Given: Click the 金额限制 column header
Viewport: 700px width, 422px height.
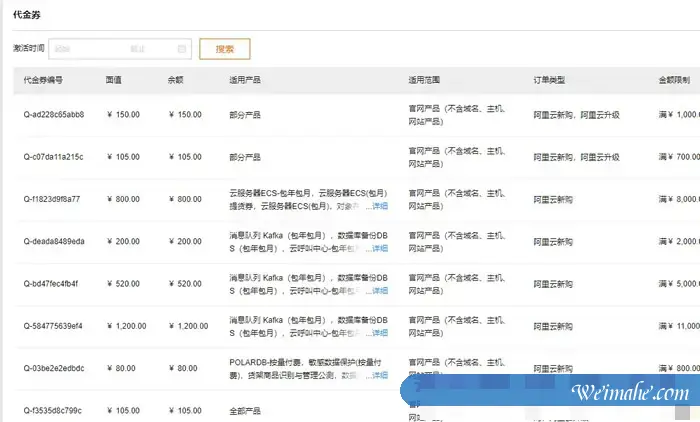Looking at the screenshot, I should pos(674,80).
